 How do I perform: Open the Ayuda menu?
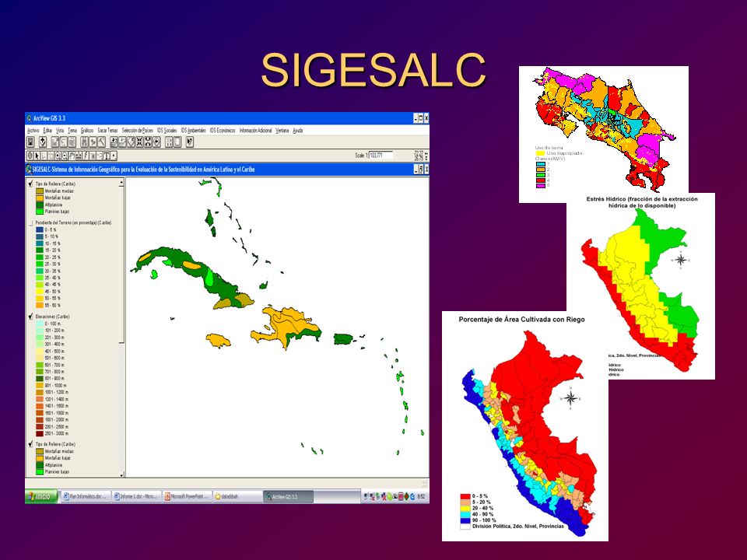pyautogui.click(x=297, y=130)
